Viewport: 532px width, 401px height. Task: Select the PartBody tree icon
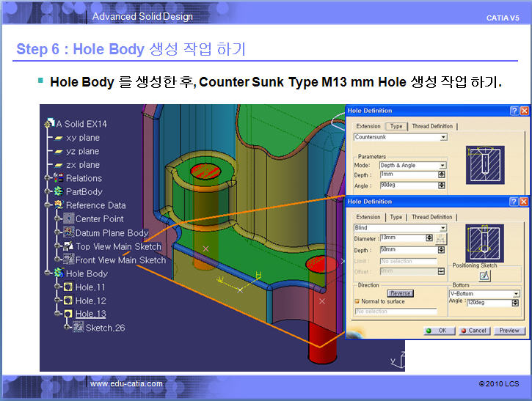click(59, 191)
